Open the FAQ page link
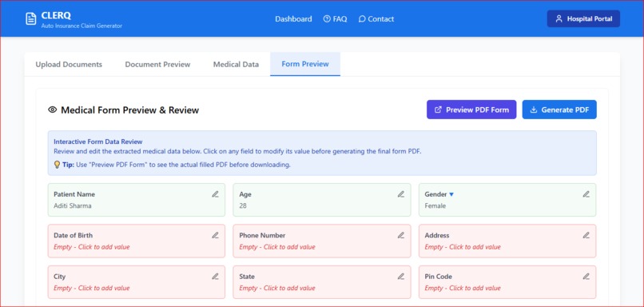The width and height of the screenshot is (644, 307). pyautogui.click(x=335, y=19)
